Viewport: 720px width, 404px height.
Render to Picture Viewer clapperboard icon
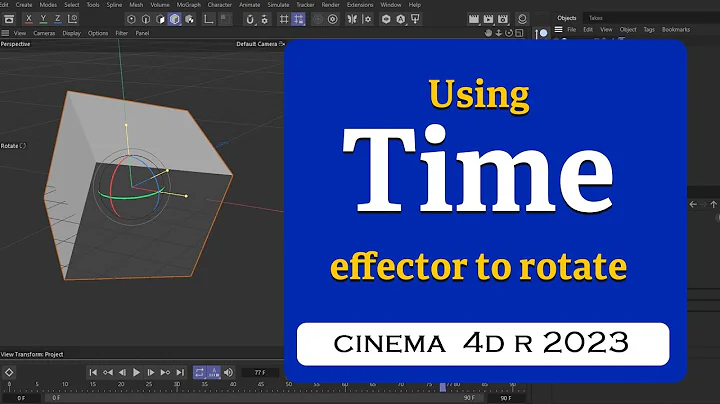tap(489, 19)
